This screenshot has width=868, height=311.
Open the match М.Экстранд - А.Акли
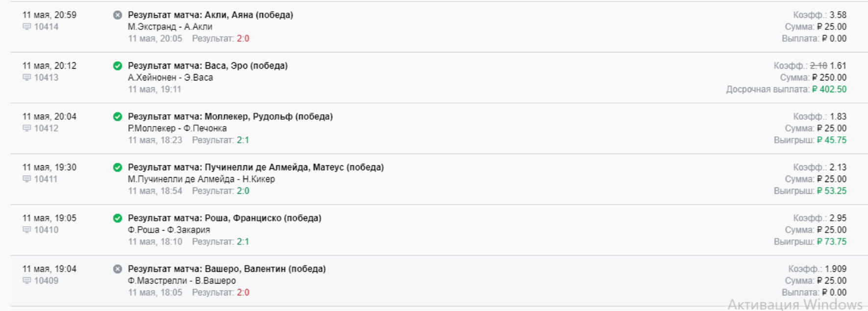[x=170, y=27]
